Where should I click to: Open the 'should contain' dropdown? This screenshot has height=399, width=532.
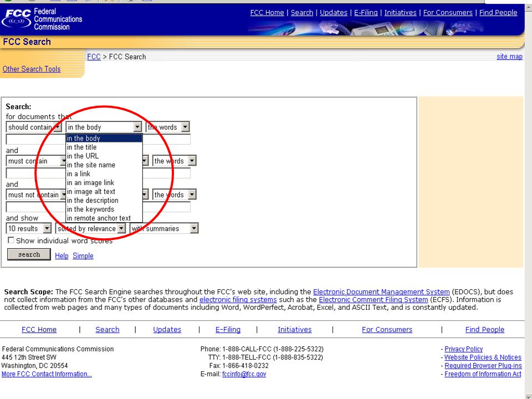[x=34, y=127]
